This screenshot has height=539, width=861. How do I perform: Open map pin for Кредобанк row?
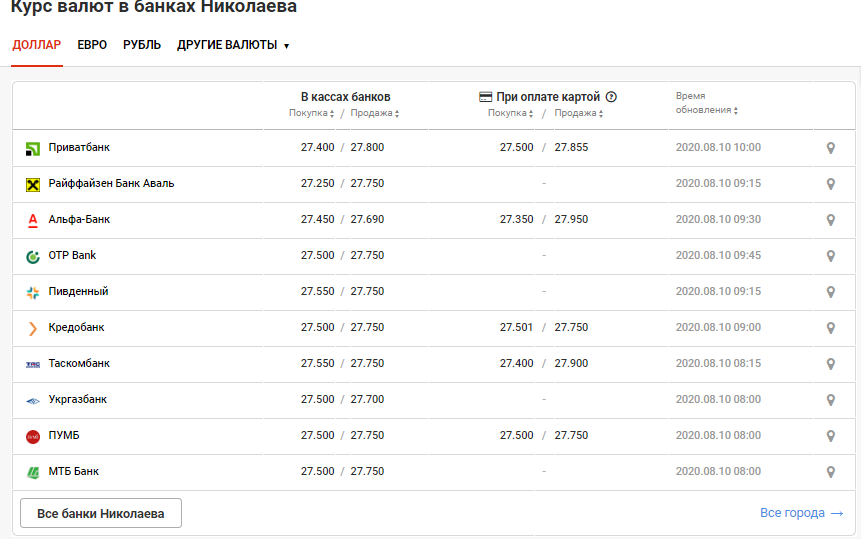point(830,328)
